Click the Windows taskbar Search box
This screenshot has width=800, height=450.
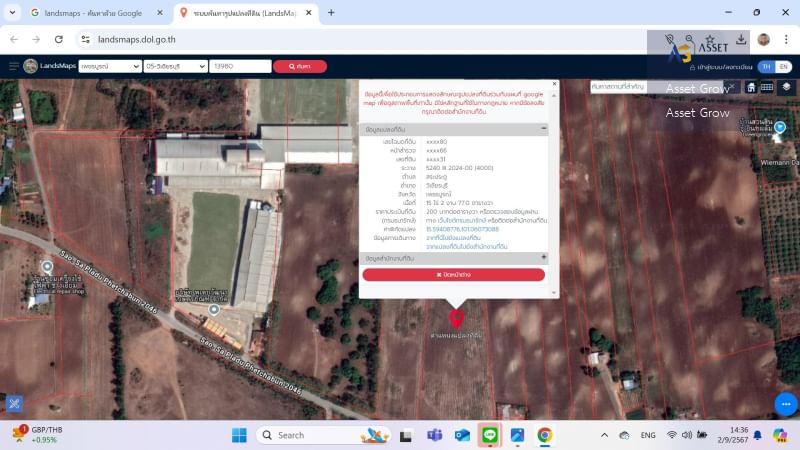coord(323,435)
